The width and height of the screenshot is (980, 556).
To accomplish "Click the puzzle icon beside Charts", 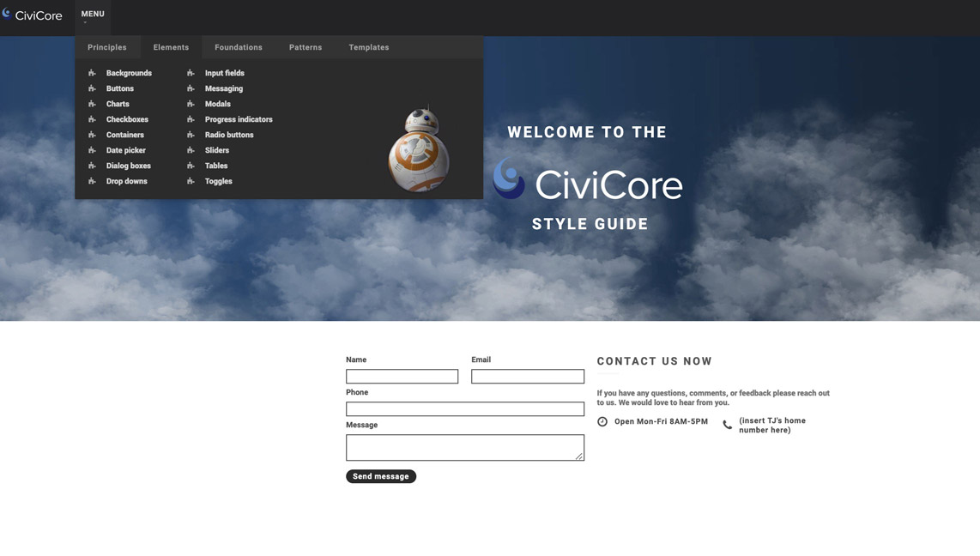I will [92, 104].
